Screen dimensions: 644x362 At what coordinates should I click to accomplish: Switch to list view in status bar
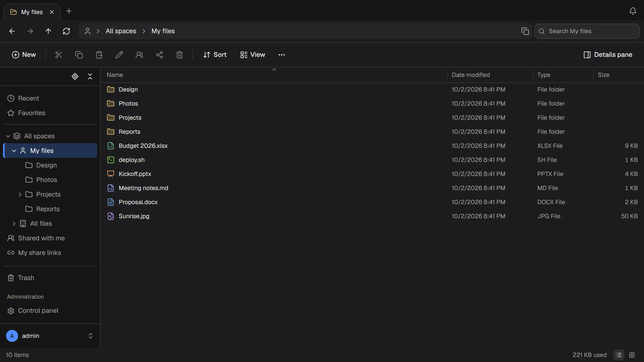619,355
